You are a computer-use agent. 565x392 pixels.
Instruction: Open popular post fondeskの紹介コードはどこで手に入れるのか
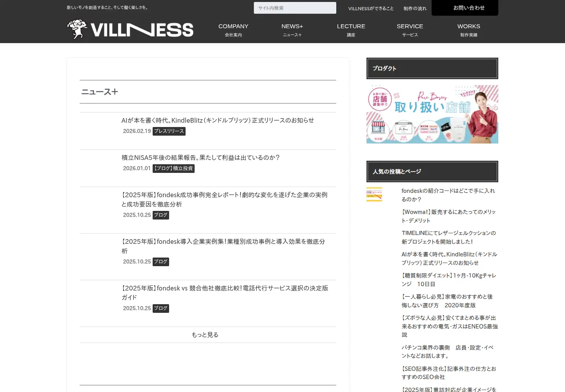tap(448, 195)
